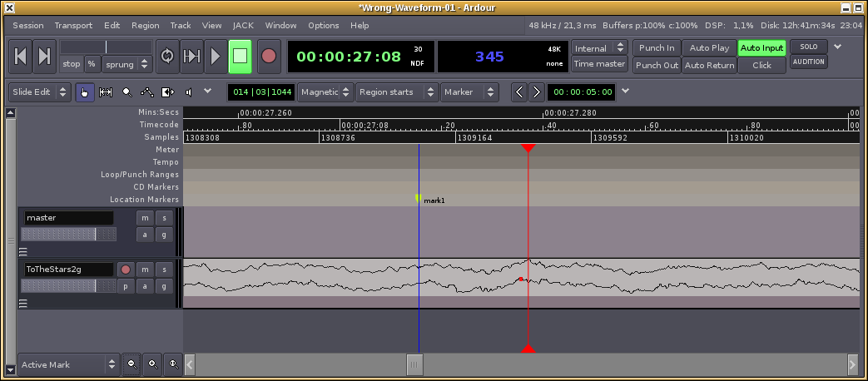The width and height of the screenshot is (868, 381).
Task: Toggle Auto Input off
Action: (761, 48)
